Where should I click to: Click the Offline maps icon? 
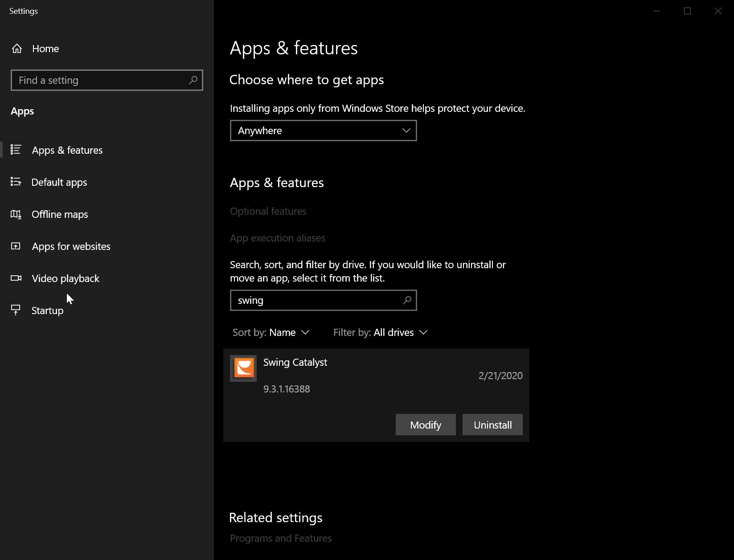[16, 214]
